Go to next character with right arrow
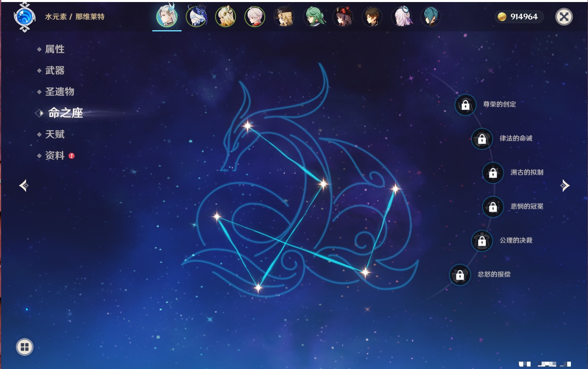Screen dimensions: 588x369 (565, 186)
